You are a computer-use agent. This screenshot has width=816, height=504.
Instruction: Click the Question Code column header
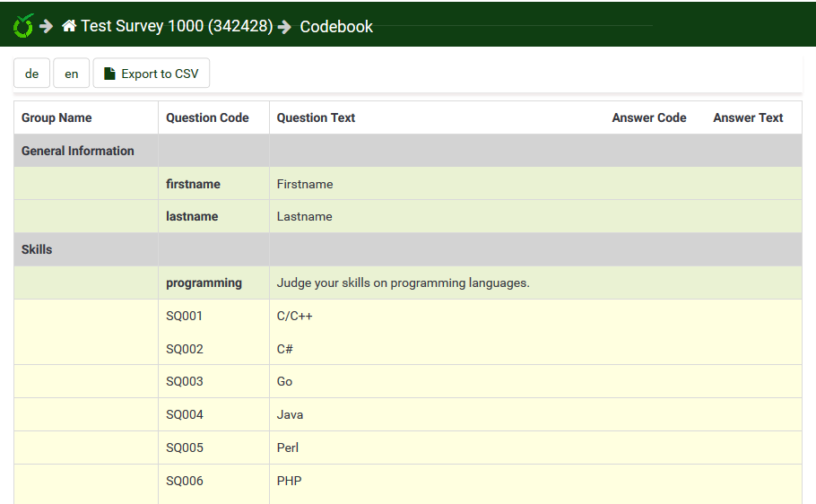(x=207, y=117)
